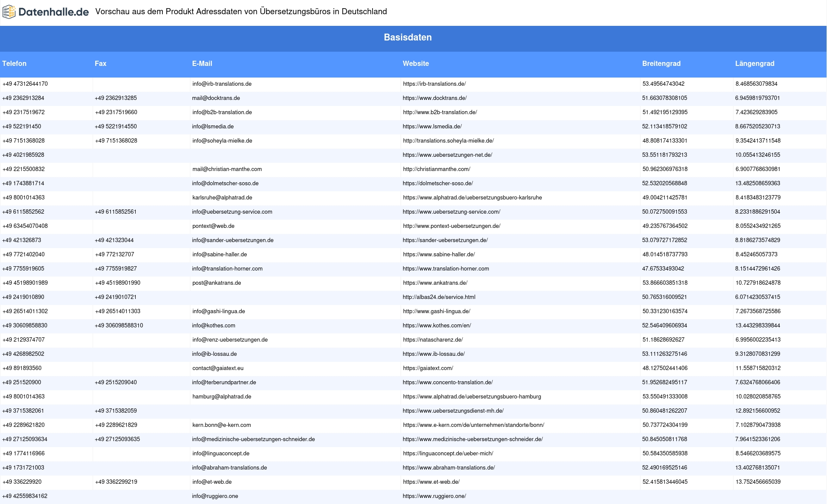Screen dimensions: 827x504
Task: Select phone number +49 1731721003
Action: (23, 468)
